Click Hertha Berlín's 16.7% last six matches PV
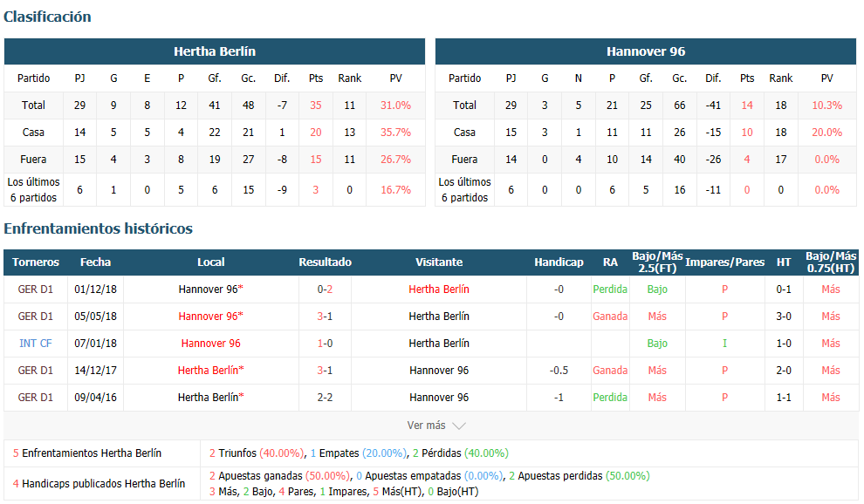 click(395, 190)
